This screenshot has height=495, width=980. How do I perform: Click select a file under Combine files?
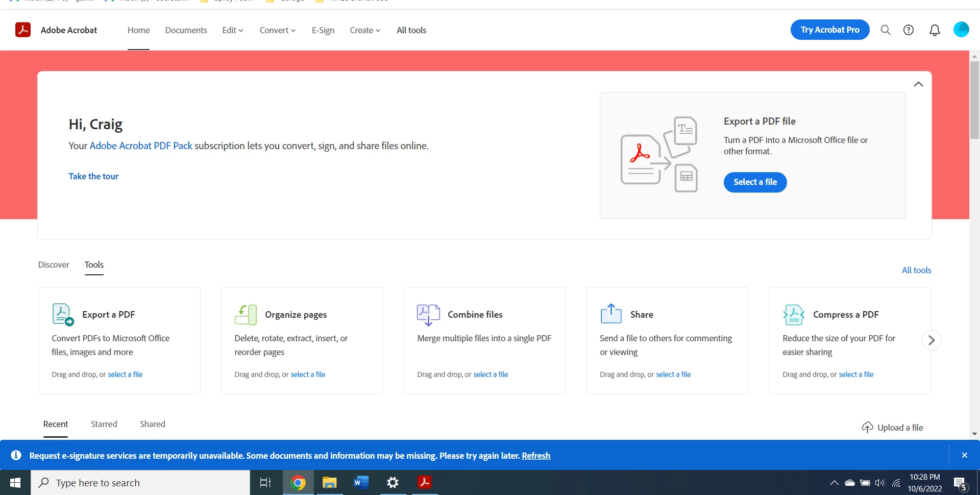click(x=491, y=374)
